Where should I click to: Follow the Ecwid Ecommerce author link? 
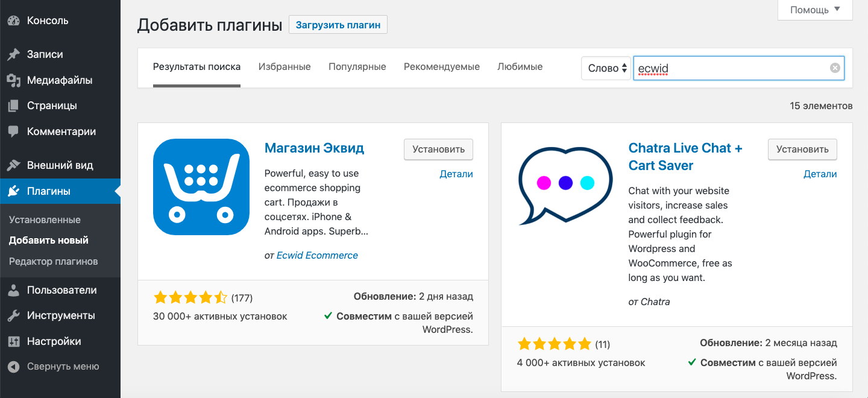[317, 256]
